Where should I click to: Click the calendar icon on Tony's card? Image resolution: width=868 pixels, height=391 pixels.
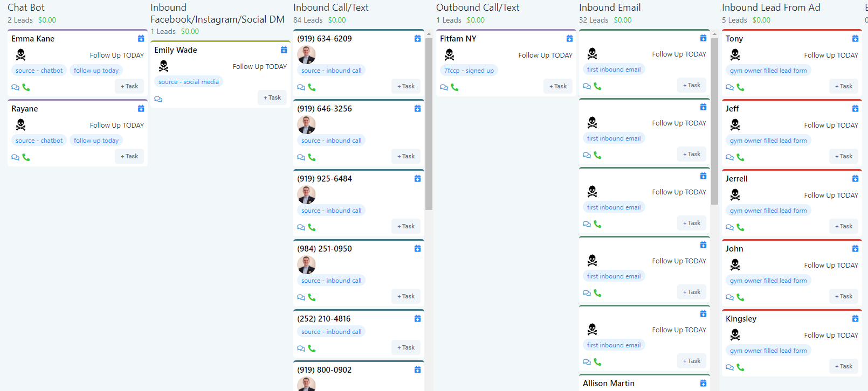pos(855,39)
